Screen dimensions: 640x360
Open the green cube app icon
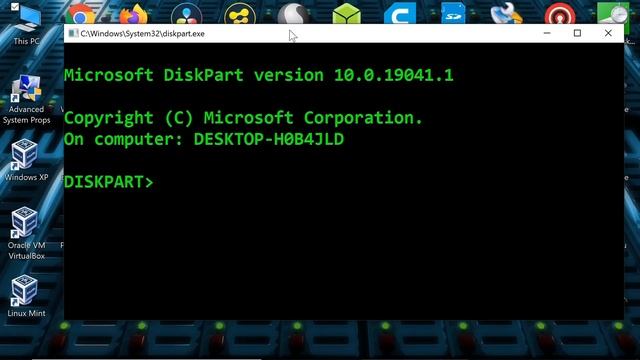coord(347,14)
